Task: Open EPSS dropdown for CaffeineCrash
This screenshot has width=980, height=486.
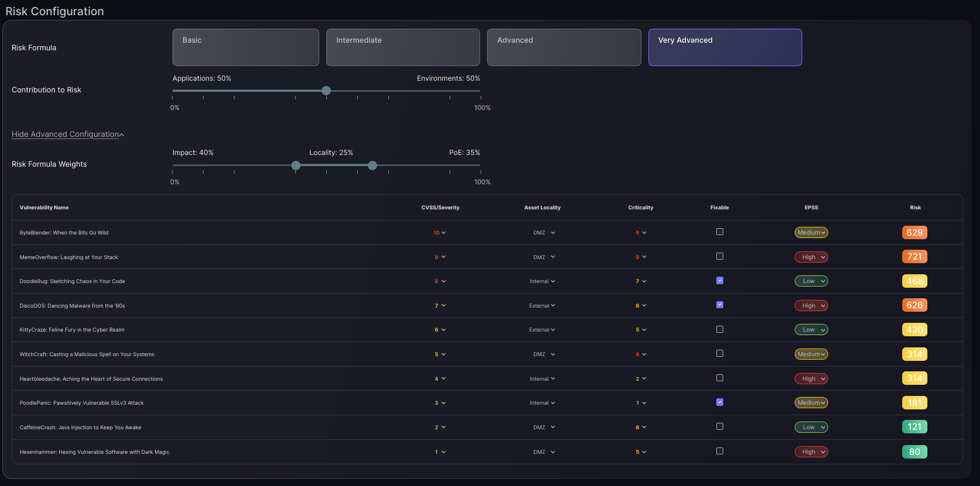Action: coord(811,428)
